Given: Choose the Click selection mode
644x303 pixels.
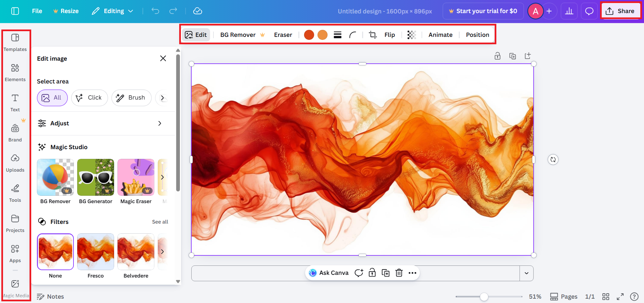Looking at the screenshot, I should click(x=89, y=98).
